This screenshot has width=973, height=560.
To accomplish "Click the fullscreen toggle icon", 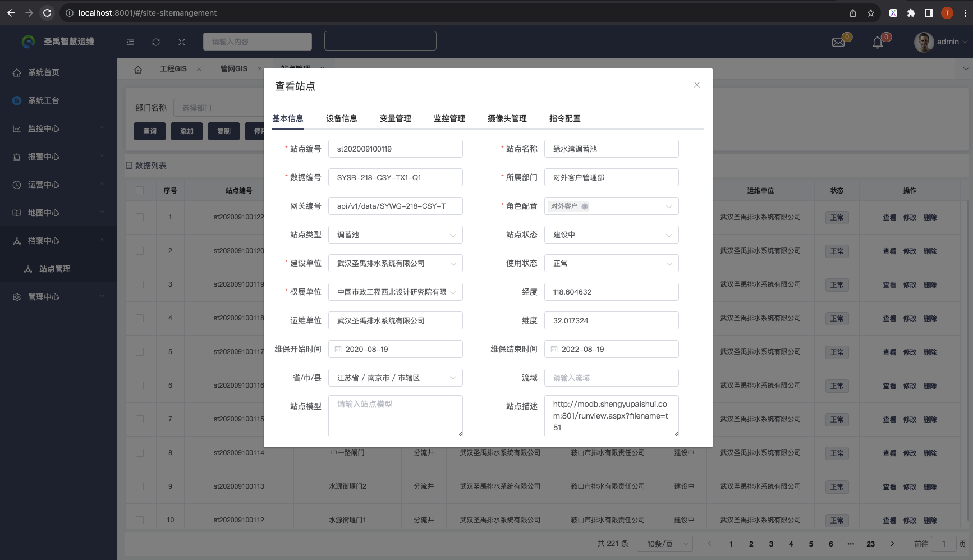I will [182, 42].
